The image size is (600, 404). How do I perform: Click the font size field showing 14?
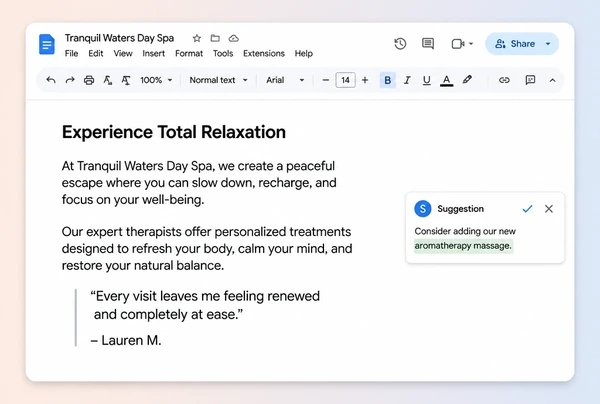pos(346,80)
